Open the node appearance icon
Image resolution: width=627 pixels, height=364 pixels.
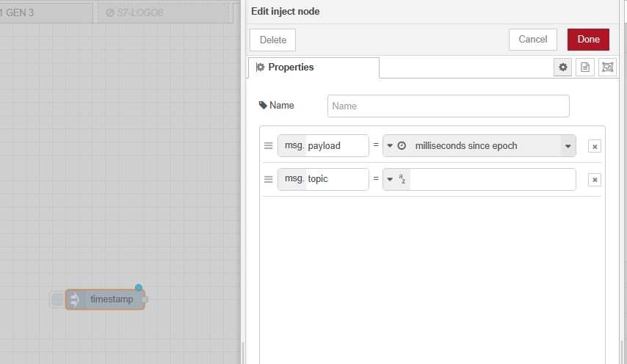tap(607, 68)
